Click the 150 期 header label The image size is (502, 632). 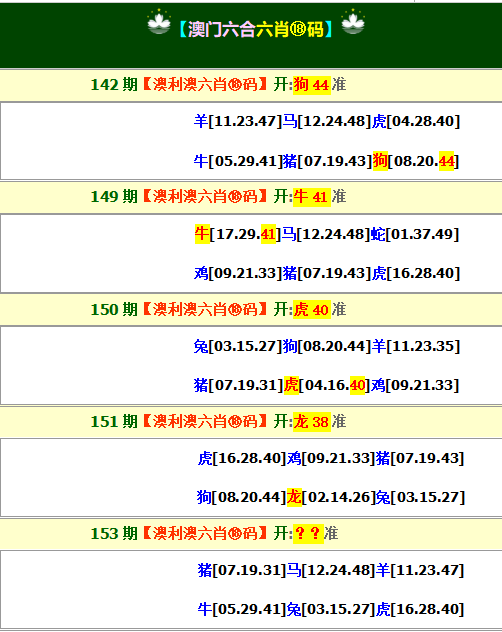(x=114, y=310)
